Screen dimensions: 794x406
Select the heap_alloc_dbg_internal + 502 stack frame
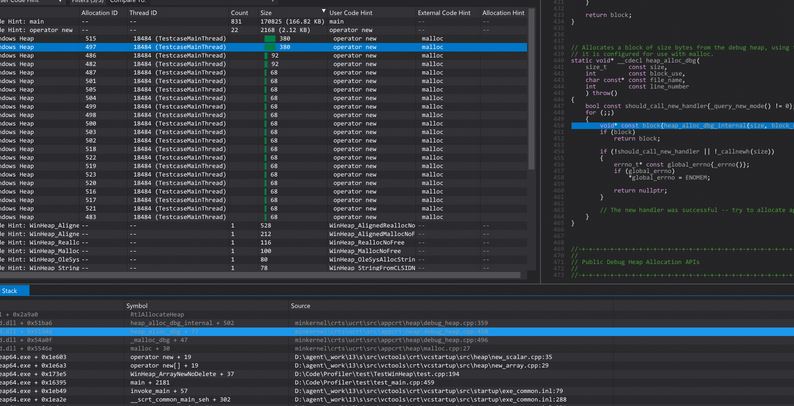(x=397, y=323)
